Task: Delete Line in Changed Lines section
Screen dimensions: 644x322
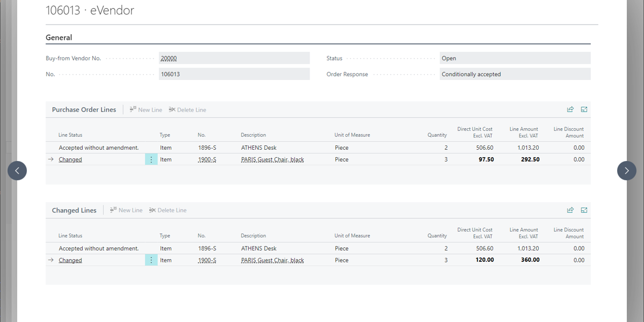Action: [x=168, y=210]
